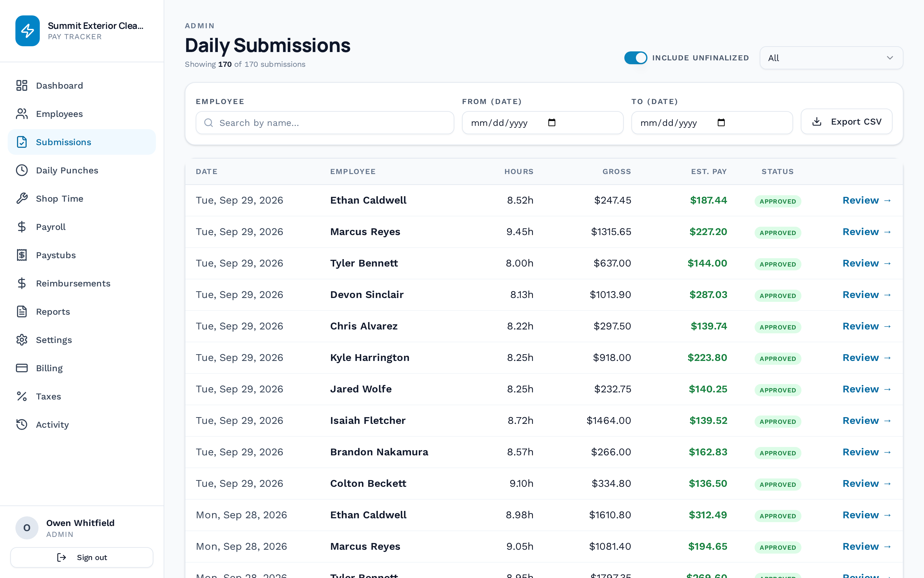Click the Billing credit card icon
The image size is (924, 578).
tap(22, 368)
